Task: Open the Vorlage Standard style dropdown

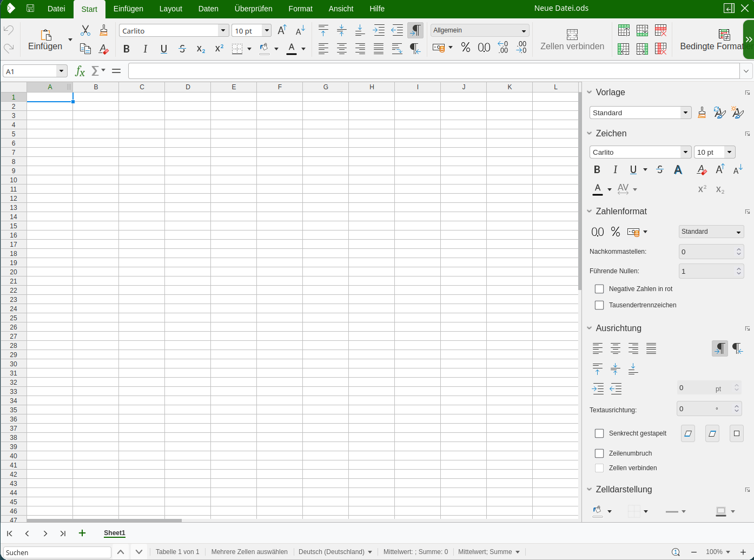Action: 685,113
